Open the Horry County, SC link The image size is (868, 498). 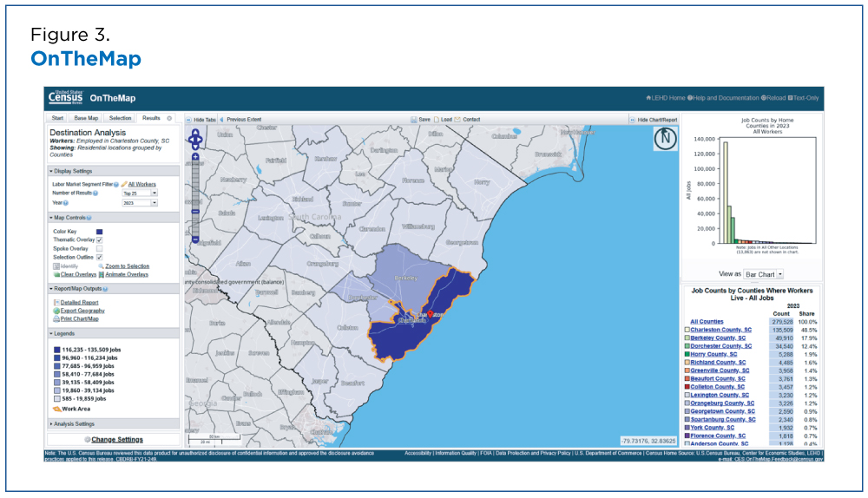713,354
